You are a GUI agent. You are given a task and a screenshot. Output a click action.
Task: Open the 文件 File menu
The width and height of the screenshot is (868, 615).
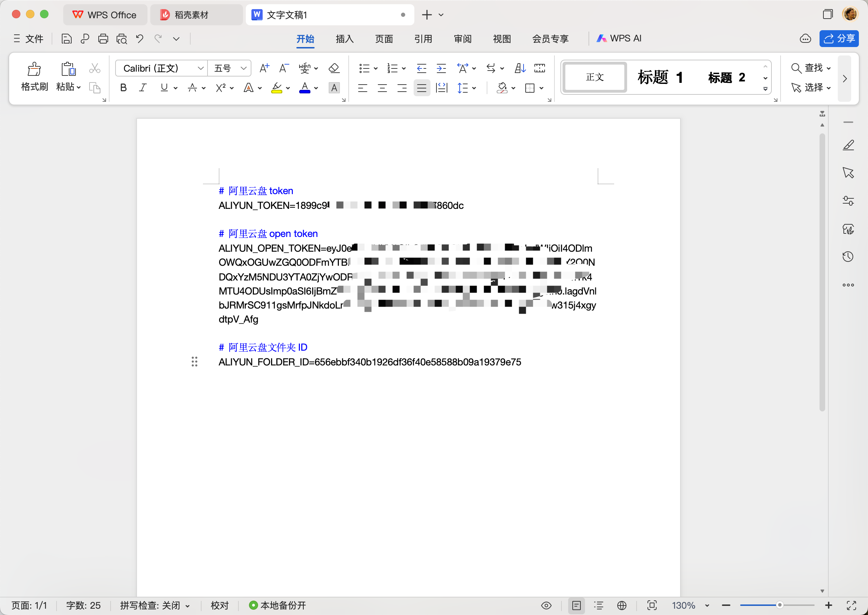point(28,39)
